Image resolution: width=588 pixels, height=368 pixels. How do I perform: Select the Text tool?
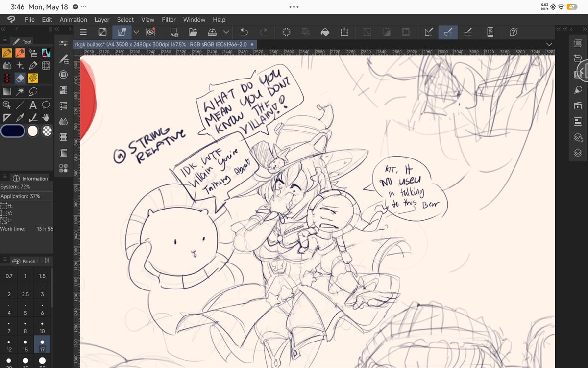click(x=33, y=105)
